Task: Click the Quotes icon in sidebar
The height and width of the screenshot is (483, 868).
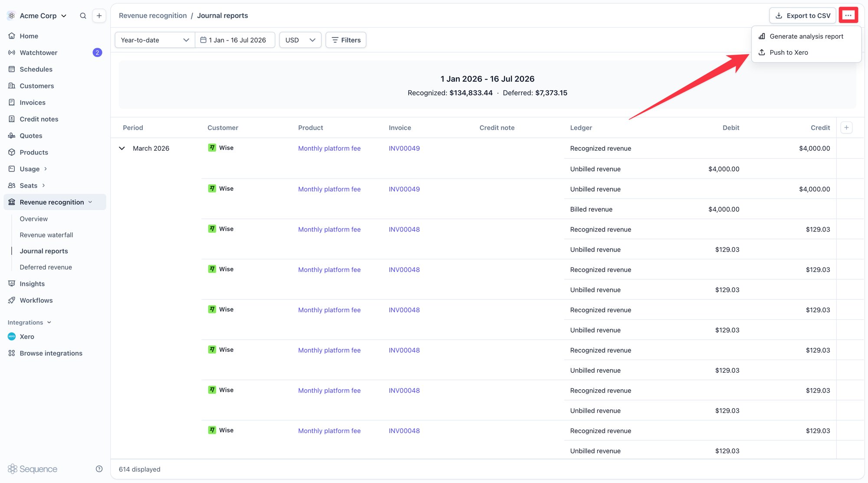Action: pos(12,136)
